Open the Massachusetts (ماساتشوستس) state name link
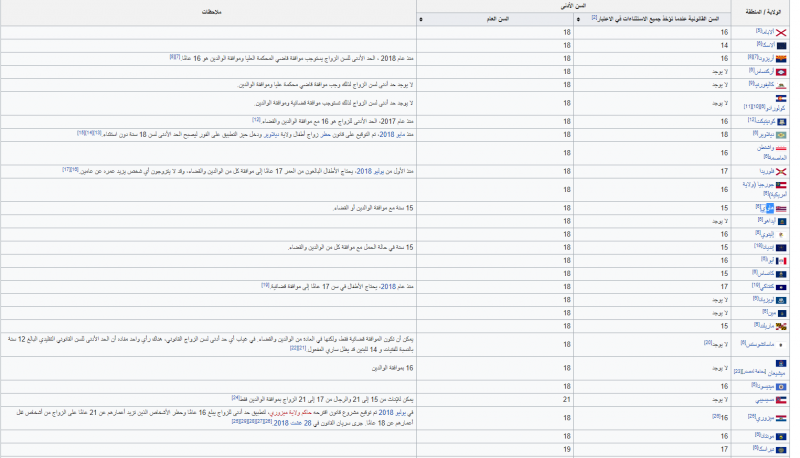 (760, 345)
